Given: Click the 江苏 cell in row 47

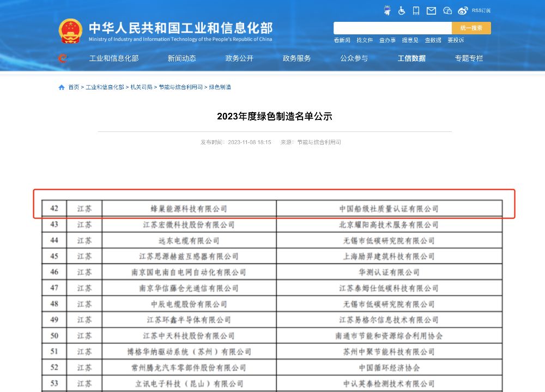Looking at the screenshot, I should click(x=84, y=288).
